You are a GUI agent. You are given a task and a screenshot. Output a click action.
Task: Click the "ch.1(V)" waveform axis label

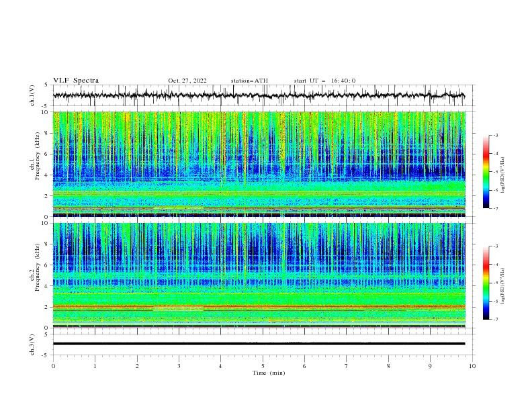click(x=32, y=95)
